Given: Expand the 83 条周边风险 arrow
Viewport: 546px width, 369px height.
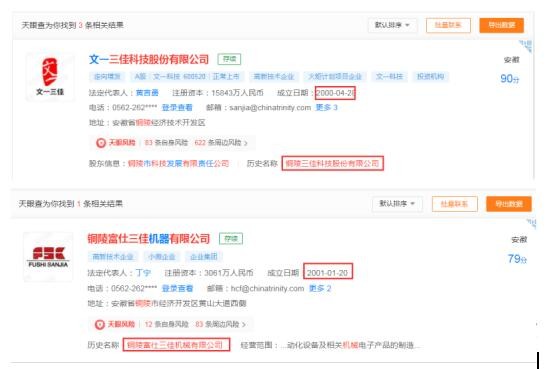Looking at the screenshot, I should [x=244, y=324].
